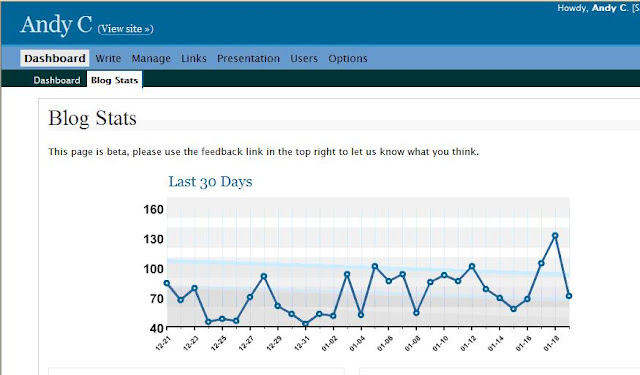Click the 100 y-axis label
The width and height of the screenshot is (640, 375).
153,269
